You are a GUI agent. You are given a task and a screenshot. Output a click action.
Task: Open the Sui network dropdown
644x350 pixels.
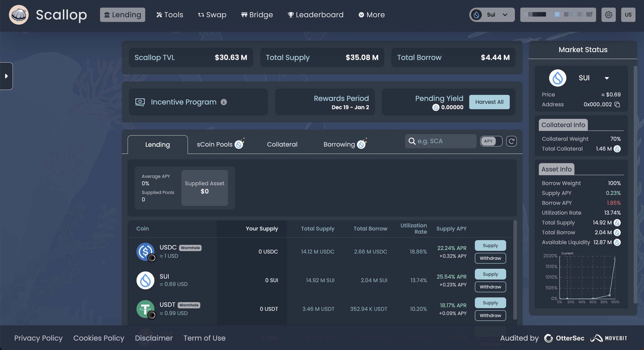click(492, 15)
